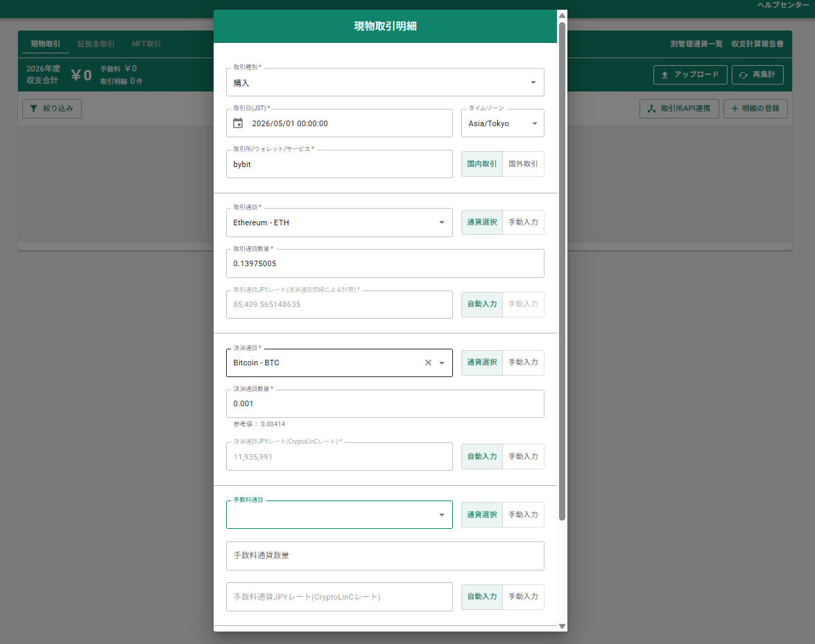
Task: Open the タイムゾーン Asia/Tokyo dropdown
Action: (503, 123)
